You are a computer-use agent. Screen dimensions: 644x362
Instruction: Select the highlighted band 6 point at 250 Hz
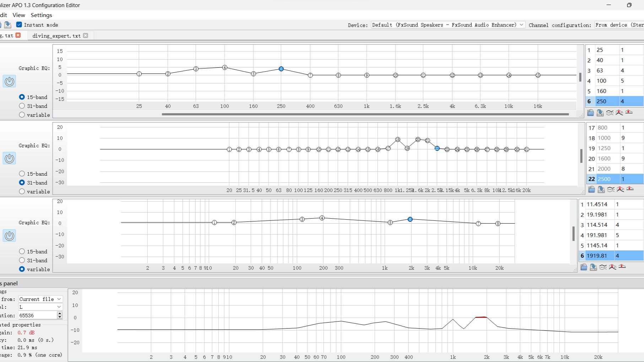pyautogui.click(x=281, y=69)
